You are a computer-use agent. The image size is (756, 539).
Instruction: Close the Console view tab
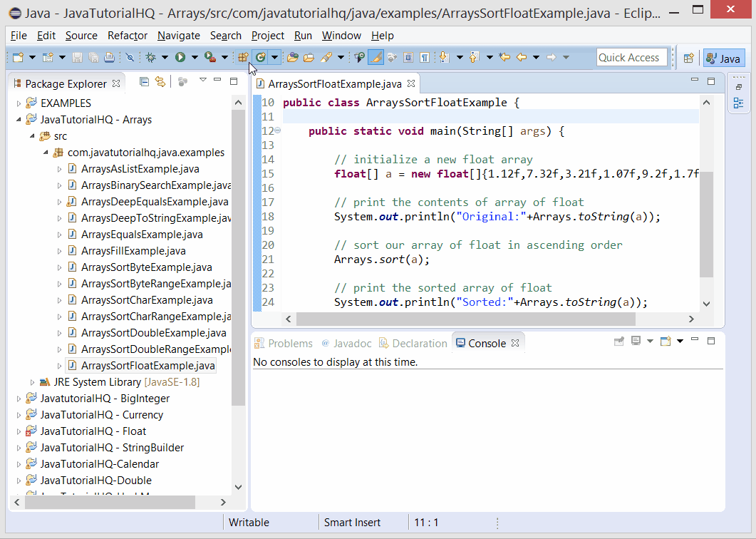click(x=515, y=343)
